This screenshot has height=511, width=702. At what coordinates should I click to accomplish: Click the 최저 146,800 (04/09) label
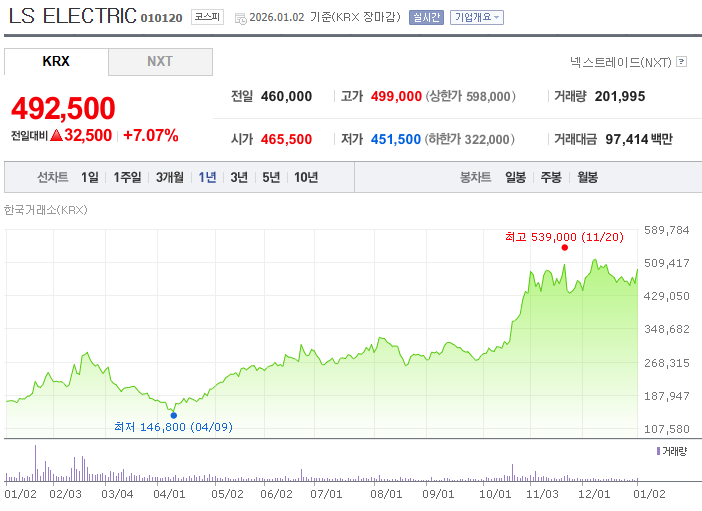coord(174,427)
